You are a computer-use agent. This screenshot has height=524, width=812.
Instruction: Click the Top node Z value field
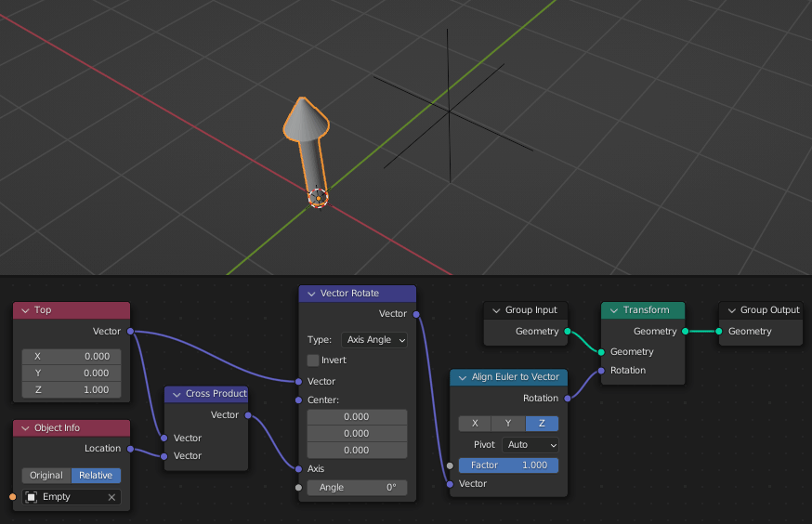(72, 389)
